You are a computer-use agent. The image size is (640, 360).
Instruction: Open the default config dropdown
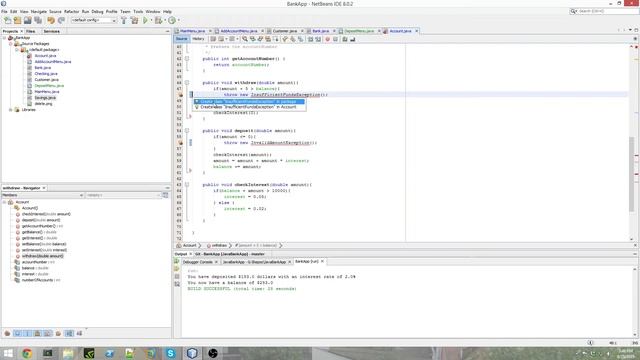(94, 20)
